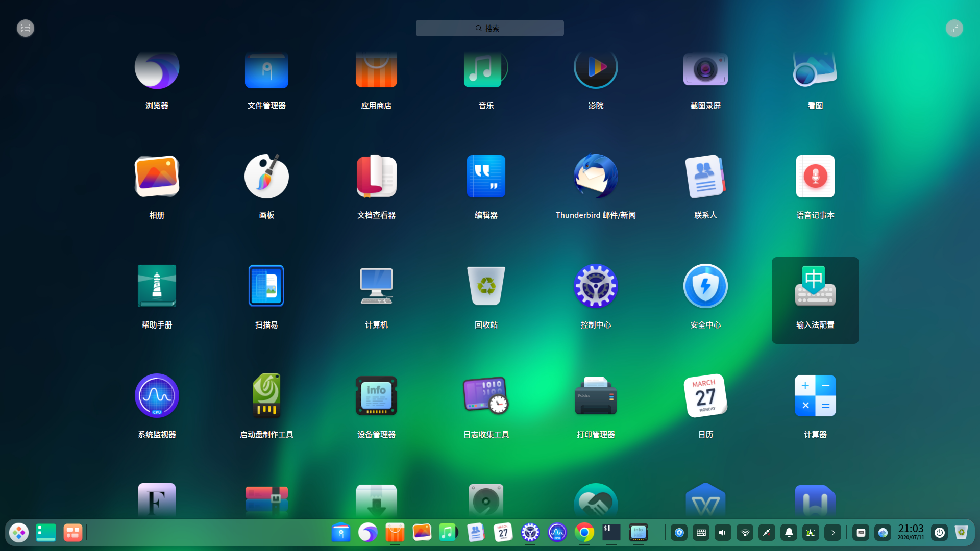This screenshot has height=551, width=980.
Task: Open 扫描易 scanner app
Action: point(266,286)
